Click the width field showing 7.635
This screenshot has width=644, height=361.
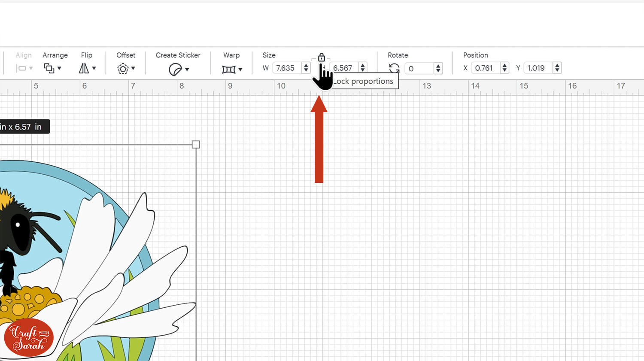tap(287, 68)
